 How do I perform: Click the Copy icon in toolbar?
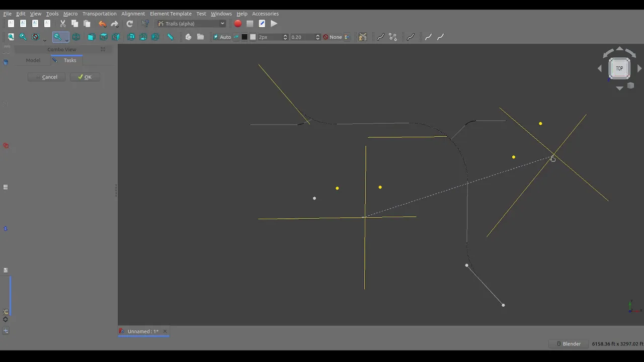(x=75, y=24)
